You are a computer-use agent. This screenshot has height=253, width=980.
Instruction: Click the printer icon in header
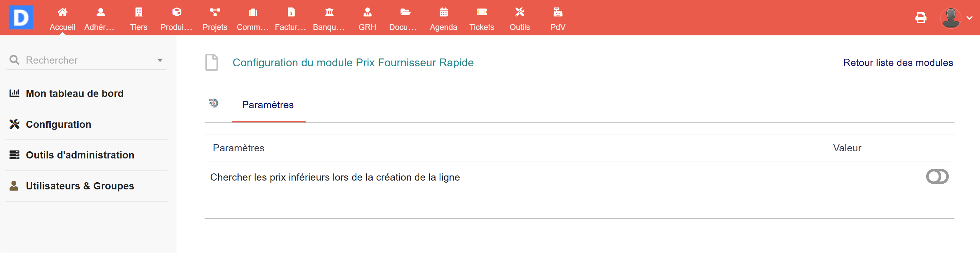coord(920,18)
